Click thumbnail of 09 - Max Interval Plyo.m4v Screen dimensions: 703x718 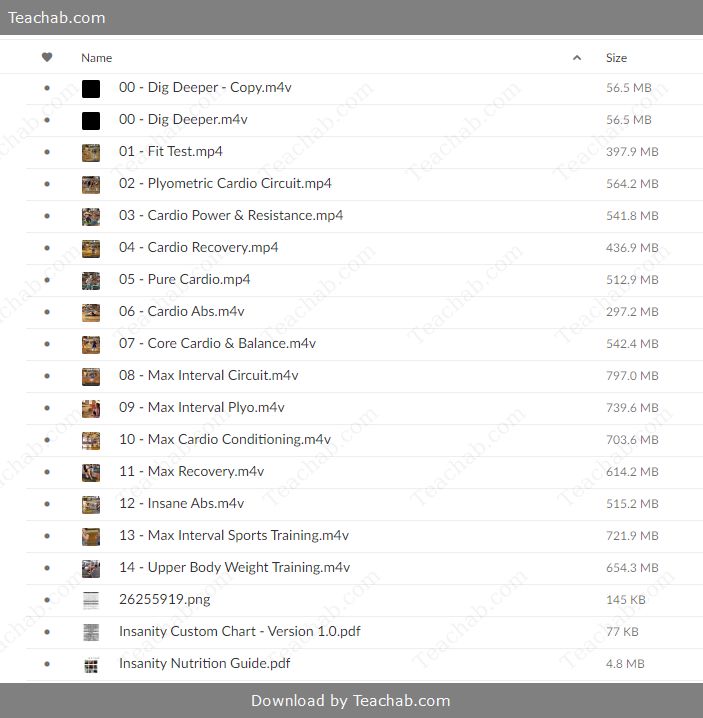click(91, 409)
